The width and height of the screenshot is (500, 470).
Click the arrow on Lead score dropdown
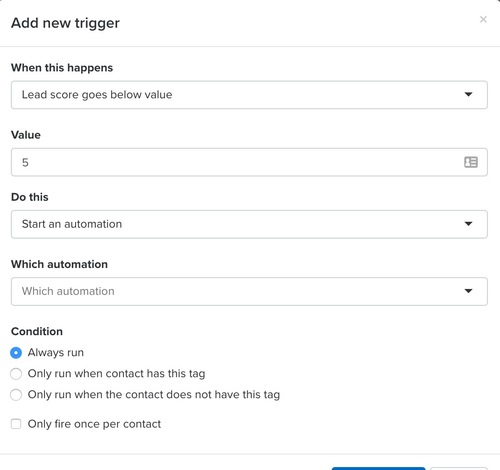(x=468, y=94)
